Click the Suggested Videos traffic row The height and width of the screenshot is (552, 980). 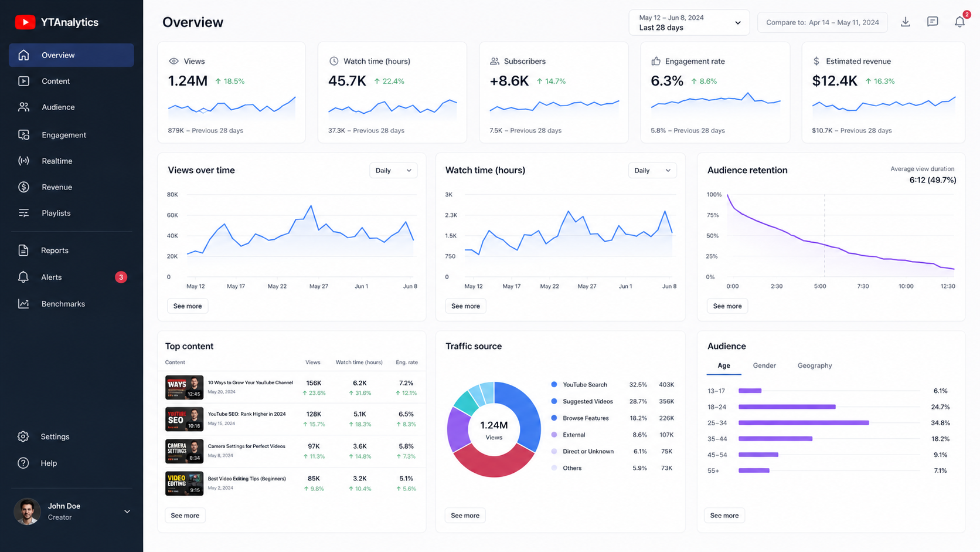point(612,402)
